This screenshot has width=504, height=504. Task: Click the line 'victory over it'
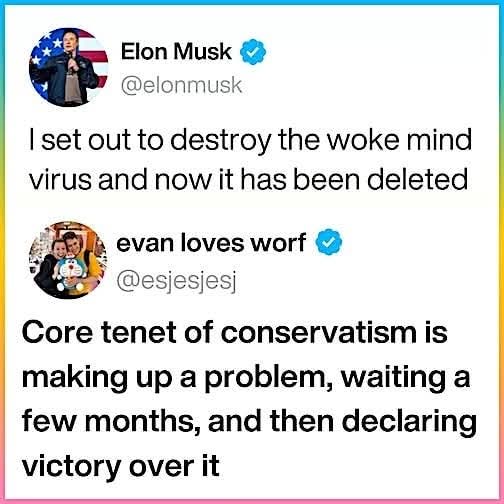[121, 466]
